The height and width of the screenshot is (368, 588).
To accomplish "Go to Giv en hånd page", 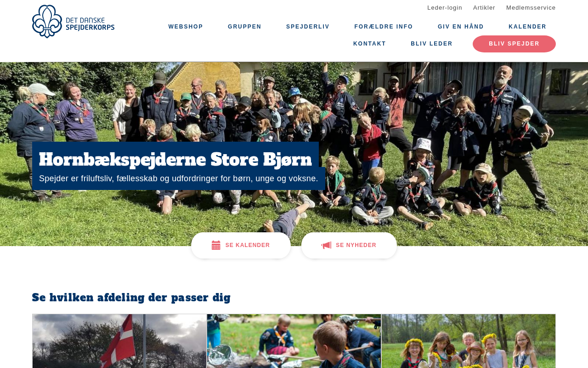I will [x=461, y=27].
